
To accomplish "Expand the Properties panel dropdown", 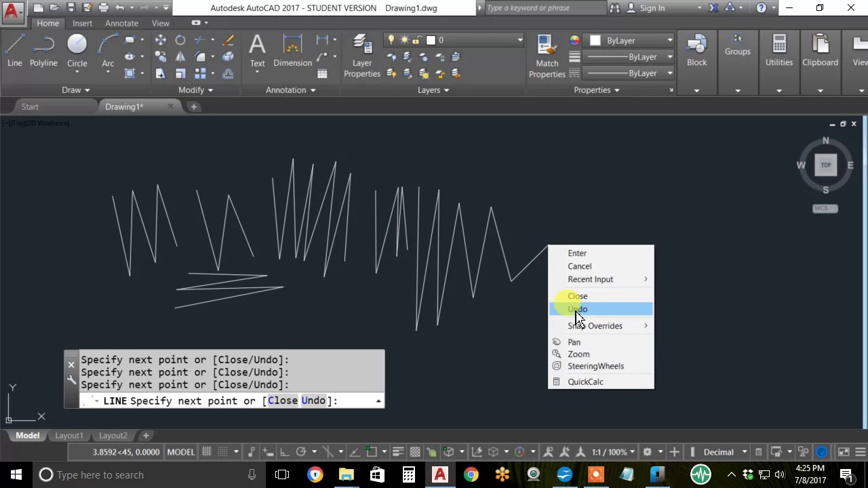I will 597,90.
